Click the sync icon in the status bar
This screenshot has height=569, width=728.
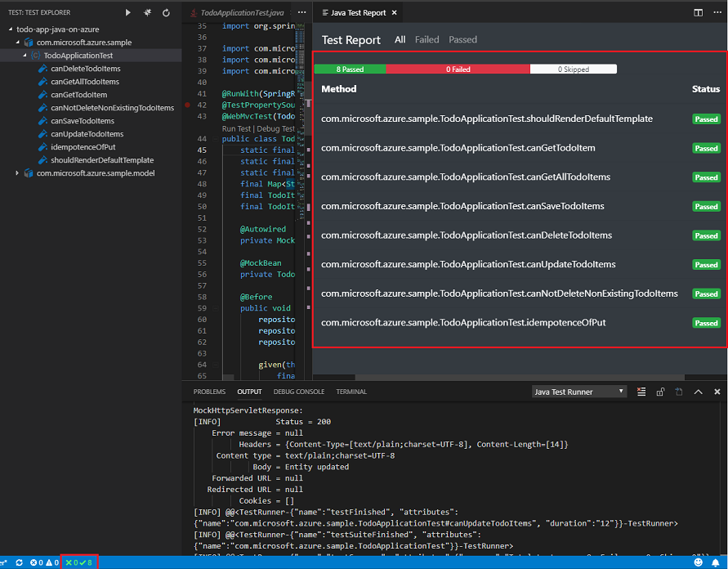click(19, 562)
